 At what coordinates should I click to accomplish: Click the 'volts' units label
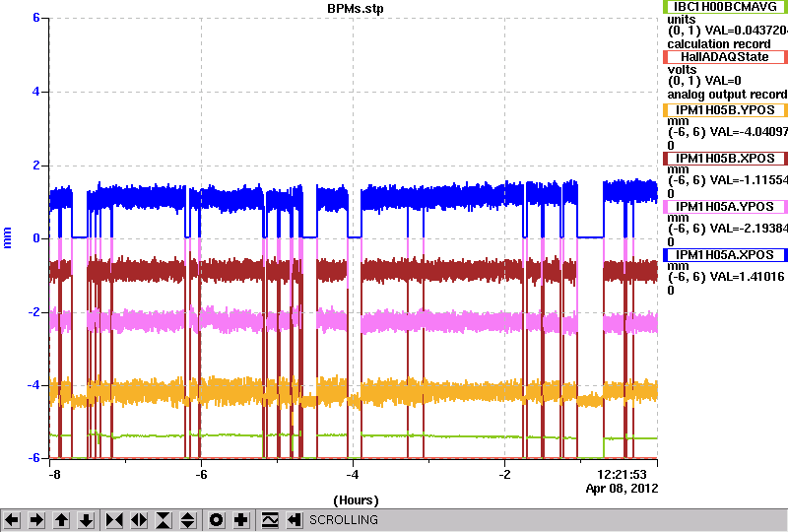click(682, 69)
